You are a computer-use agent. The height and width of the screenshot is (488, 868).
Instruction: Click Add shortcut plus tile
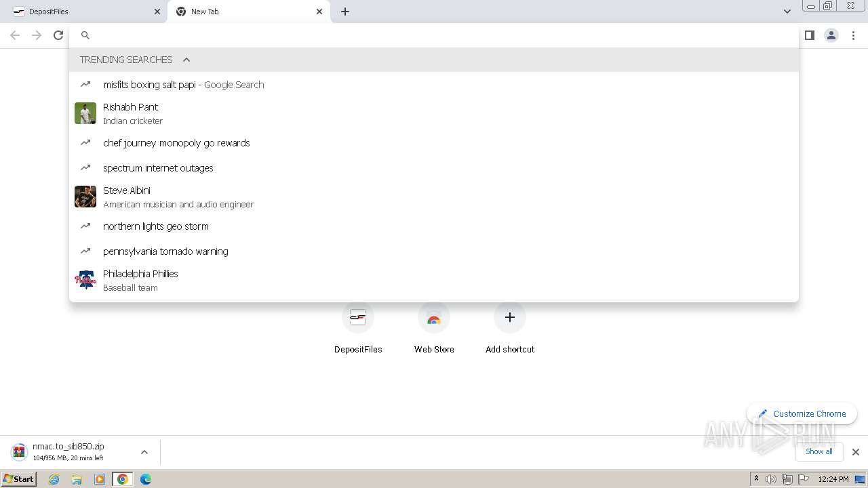click(x=510, y=329)
